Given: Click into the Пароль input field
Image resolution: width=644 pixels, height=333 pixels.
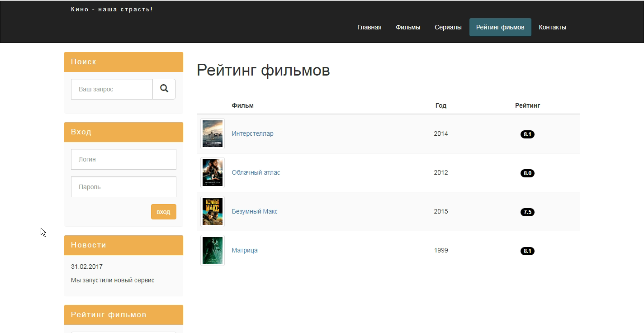Looking at the screenshot, I should (123, 187).
